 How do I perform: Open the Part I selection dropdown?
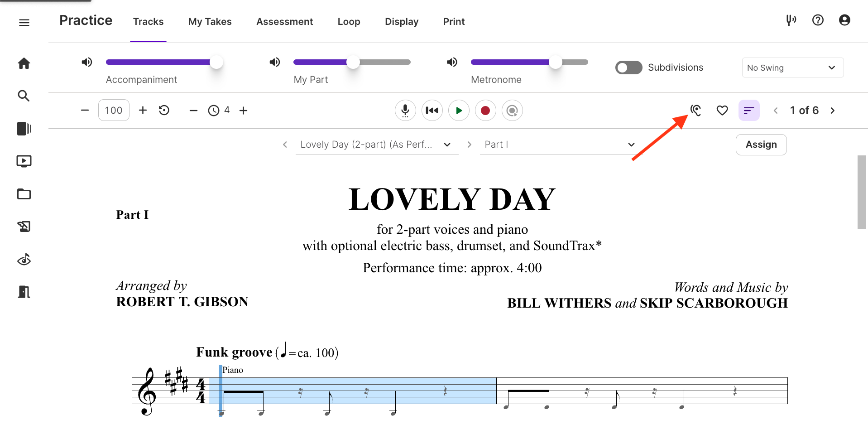click(x=559, y=145)
